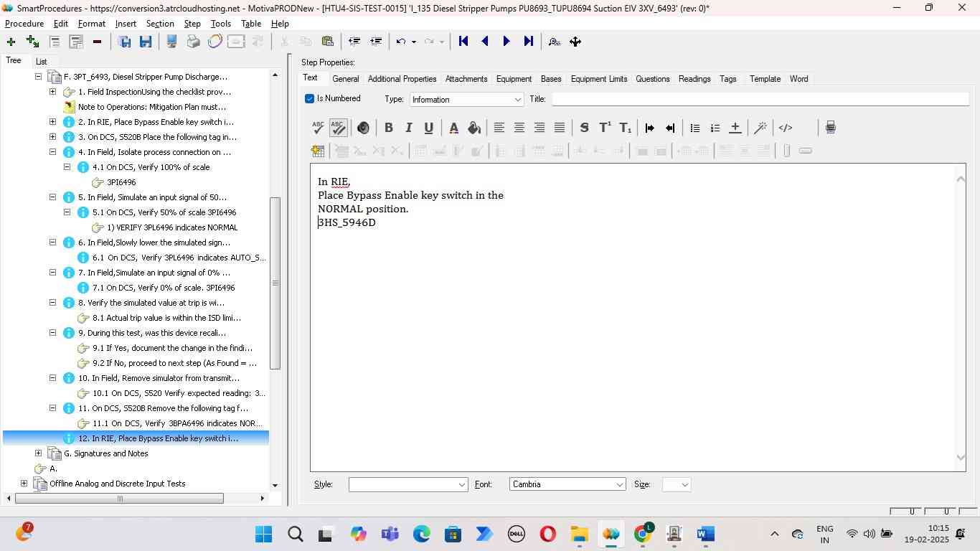Expand step 2. In RIE in tree
Image resolution: width=980 pixels, height=551 pixels.
pyautogui.click(x=52, y=122)
